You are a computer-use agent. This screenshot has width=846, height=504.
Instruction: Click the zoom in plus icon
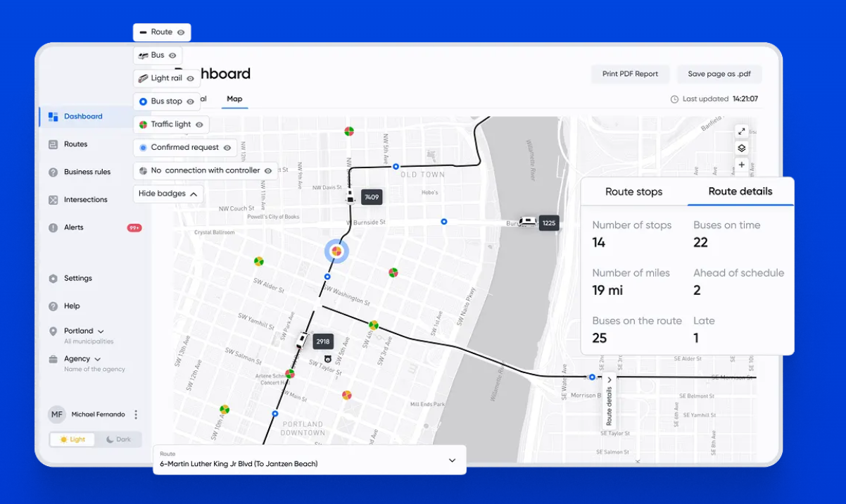(x=741, y=165)
